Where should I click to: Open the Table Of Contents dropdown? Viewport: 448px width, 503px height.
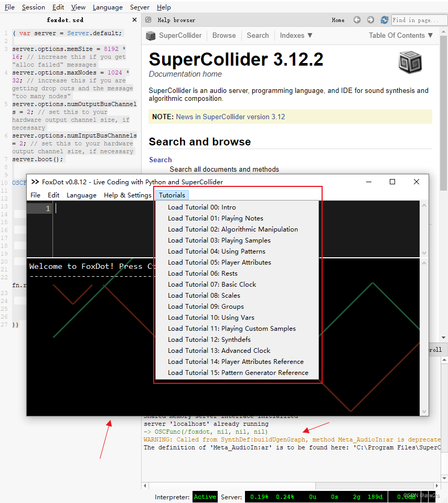pyautogui.click(x=401, y=35)
